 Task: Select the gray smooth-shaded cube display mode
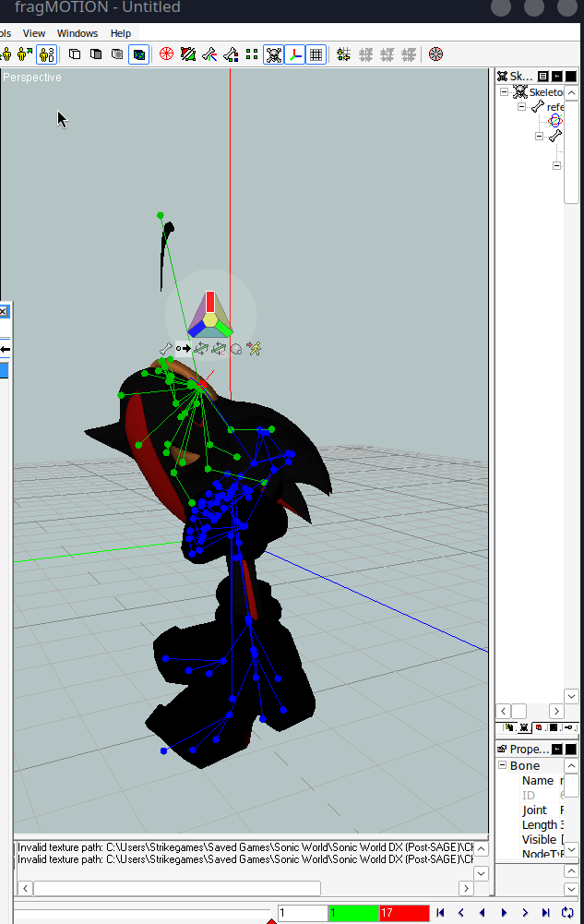point(117,54)
